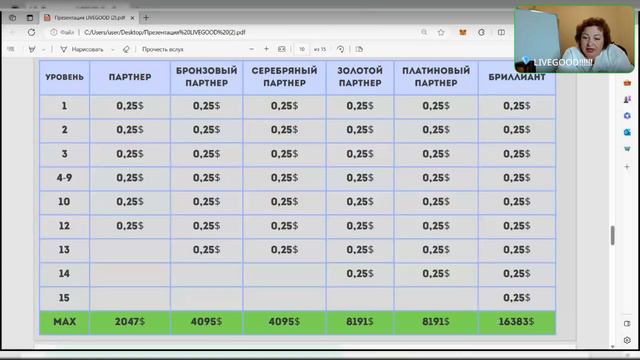Reload the PDF page in the browser
This screenshot has height=360, width=640.
coord(31,32)
